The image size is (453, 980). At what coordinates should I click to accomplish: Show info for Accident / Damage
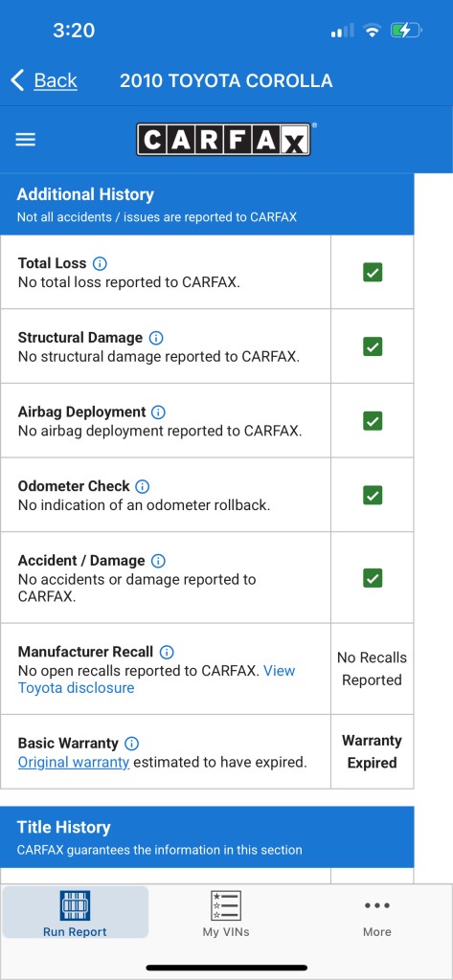tap(158, 561)
